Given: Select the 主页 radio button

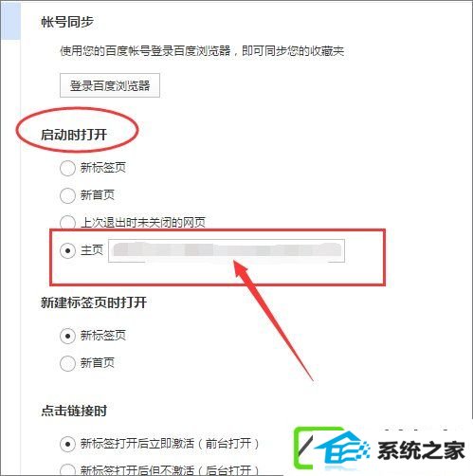Looking at the screenshot, I should [x=67, y=251].
